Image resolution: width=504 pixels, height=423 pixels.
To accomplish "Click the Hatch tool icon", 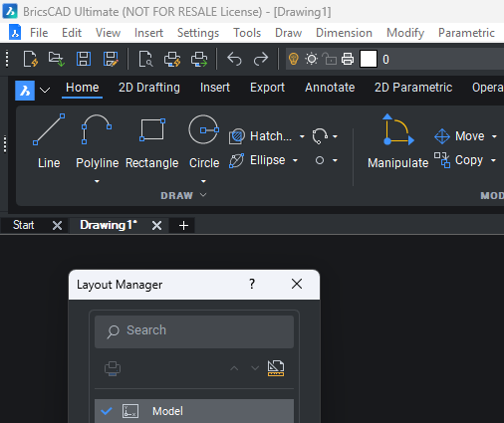I will [x=237, y=136].
